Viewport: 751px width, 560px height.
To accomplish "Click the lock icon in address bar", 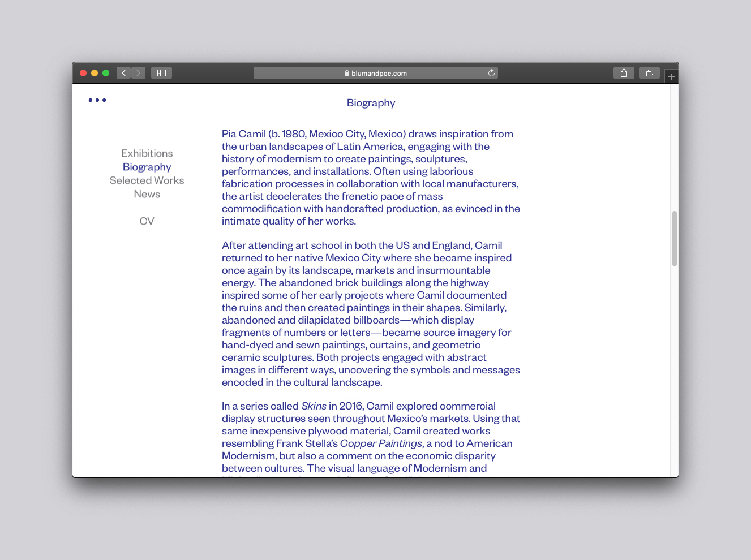I will click(x=347, y=73).
